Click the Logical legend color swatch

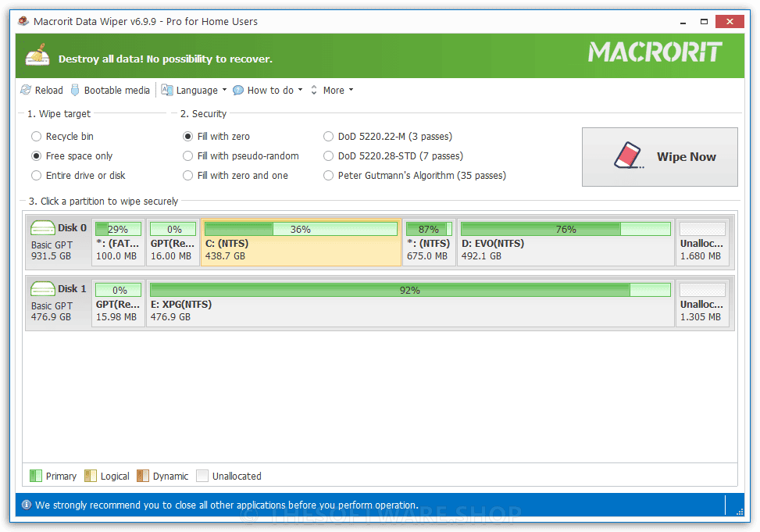91,476
